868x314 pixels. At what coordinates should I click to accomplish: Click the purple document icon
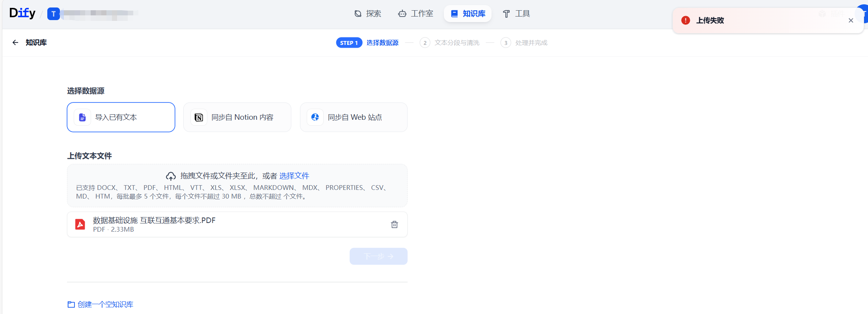[82, 117]
